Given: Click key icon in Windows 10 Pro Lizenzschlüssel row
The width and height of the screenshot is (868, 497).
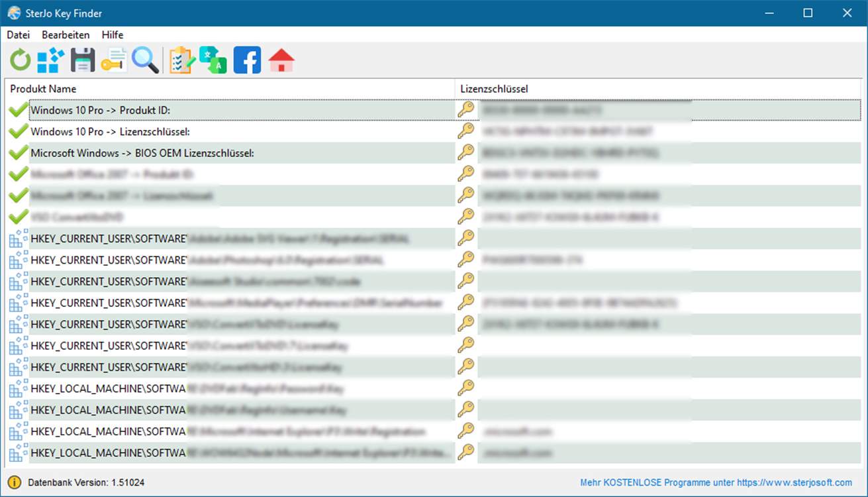Looking at the screenshot, I should point(466,131).
